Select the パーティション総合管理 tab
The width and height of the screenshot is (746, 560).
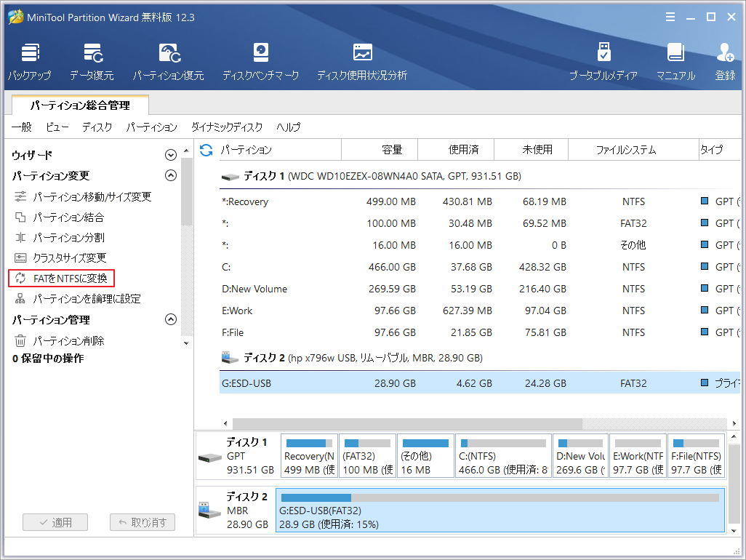pyautogui.click(x=80, y=105)
